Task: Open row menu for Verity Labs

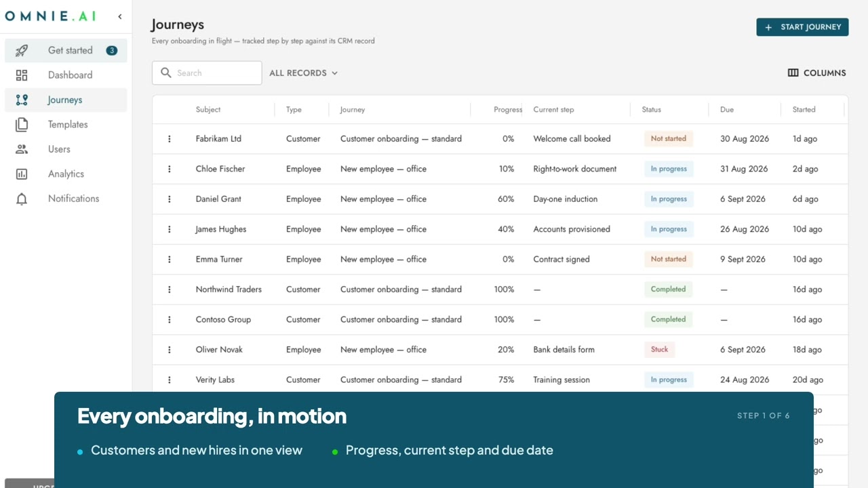Action: (x=170, y=380)
